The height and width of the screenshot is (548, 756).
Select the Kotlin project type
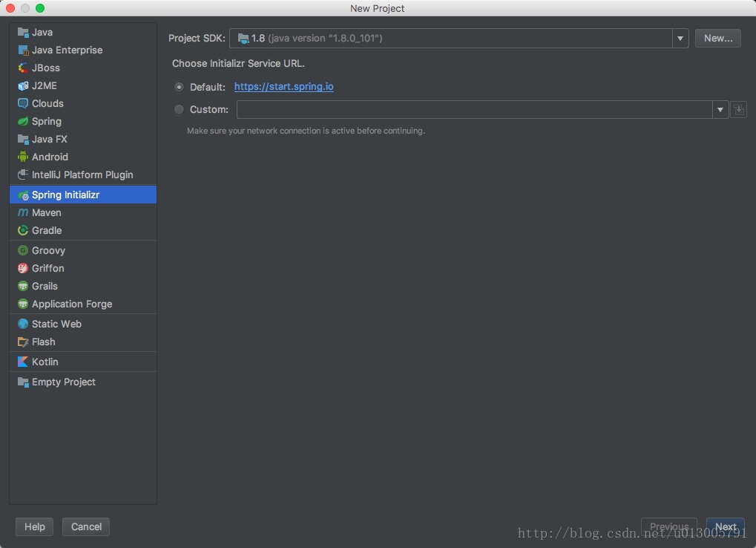point(83,362)
